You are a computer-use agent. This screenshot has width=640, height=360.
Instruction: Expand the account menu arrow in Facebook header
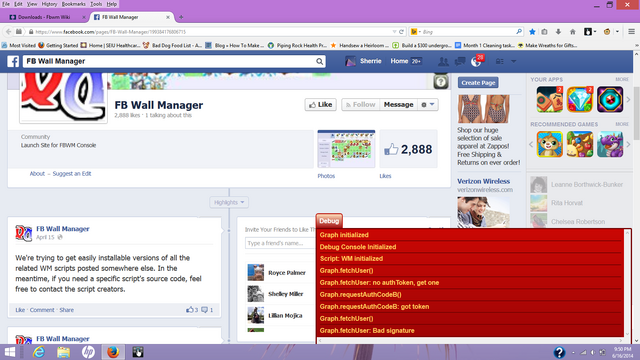click(513, 61)
